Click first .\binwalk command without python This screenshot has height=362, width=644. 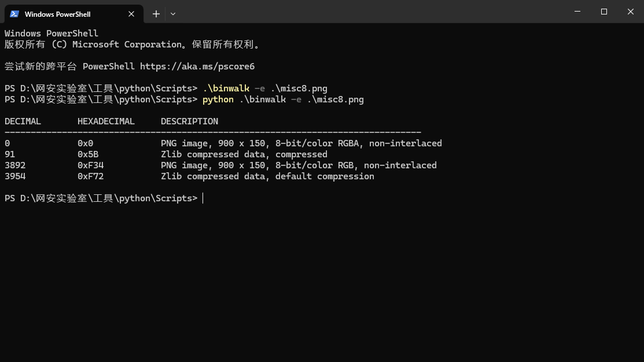(226, 88)
